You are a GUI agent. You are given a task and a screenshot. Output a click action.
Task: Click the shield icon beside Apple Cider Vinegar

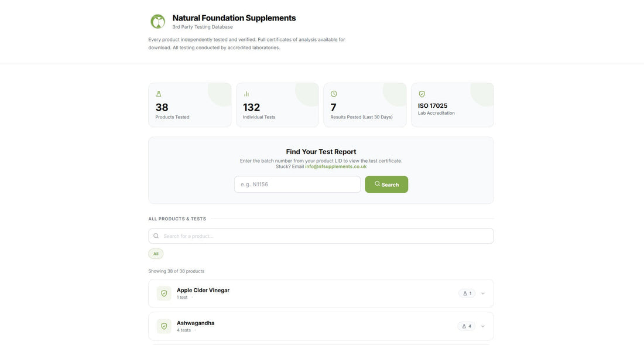pyautogui.click(x=164, y=293)
